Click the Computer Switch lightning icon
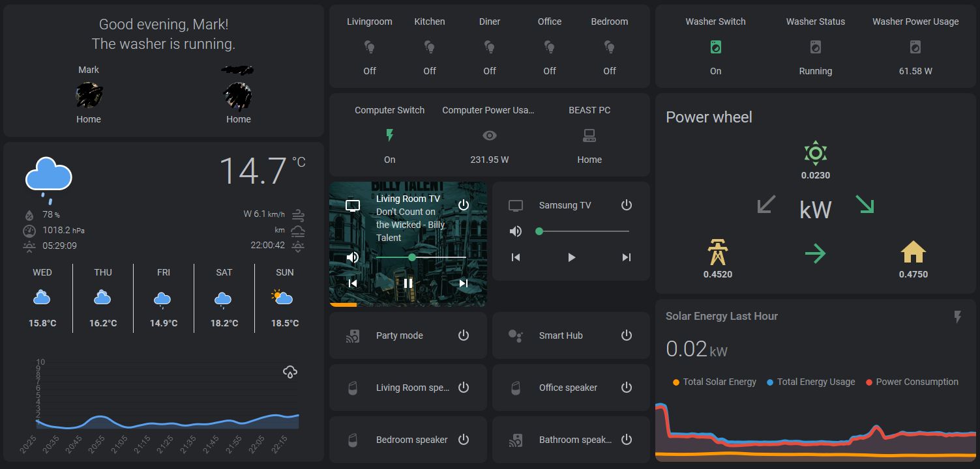Image resolution: width=980 pixels, height=469 pixels. click(389, 135)
